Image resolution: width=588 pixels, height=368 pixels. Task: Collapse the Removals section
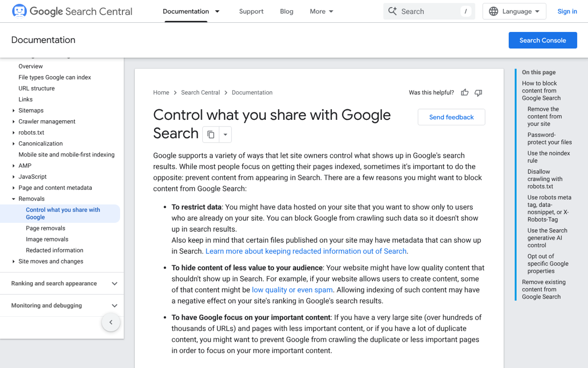click(x=13, y=199)
